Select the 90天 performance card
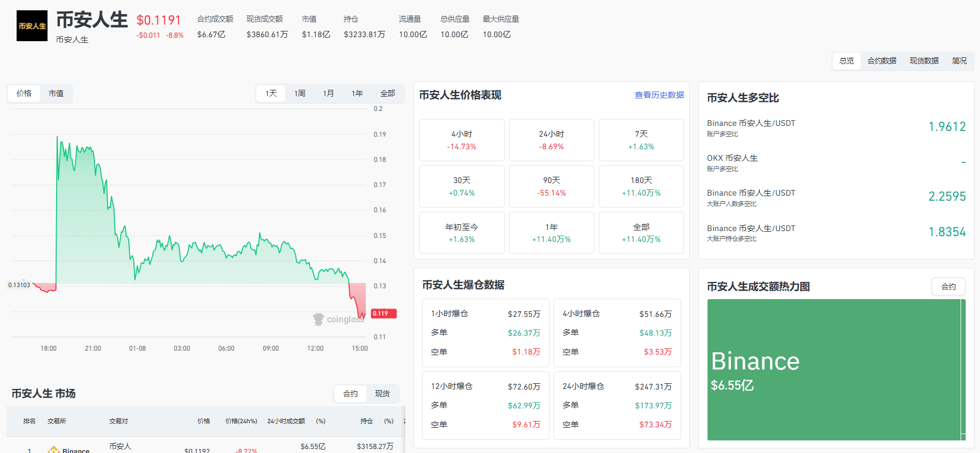Viewport: 980px width, 453px height. coord(551,186)
